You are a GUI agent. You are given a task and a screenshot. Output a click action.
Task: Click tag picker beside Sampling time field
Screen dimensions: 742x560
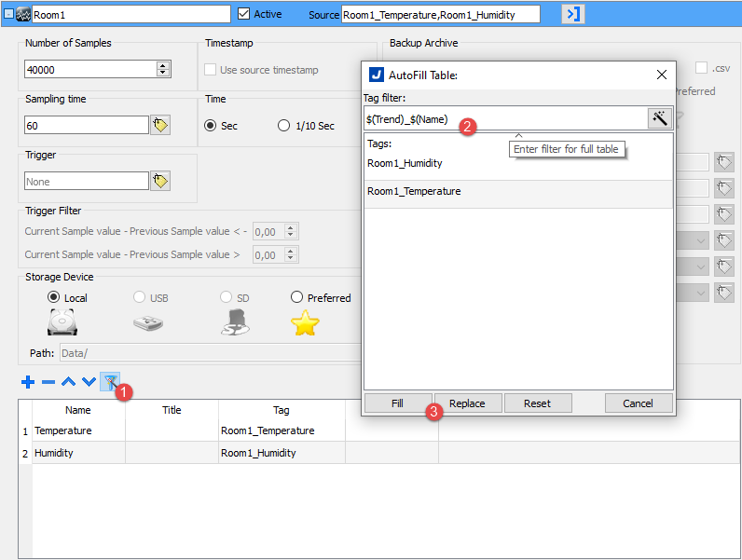pos(160,125)
